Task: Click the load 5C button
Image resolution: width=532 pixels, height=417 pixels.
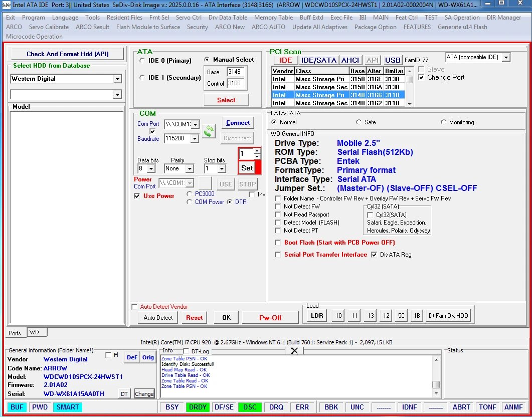Action: click(401, 316)
